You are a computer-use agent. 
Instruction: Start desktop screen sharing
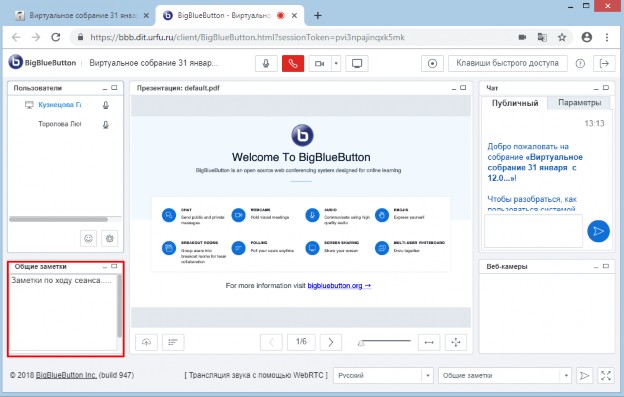(x=357, y=64)
